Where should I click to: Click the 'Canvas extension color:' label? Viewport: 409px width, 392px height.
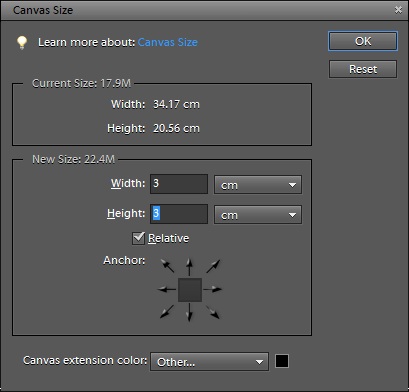85,360
